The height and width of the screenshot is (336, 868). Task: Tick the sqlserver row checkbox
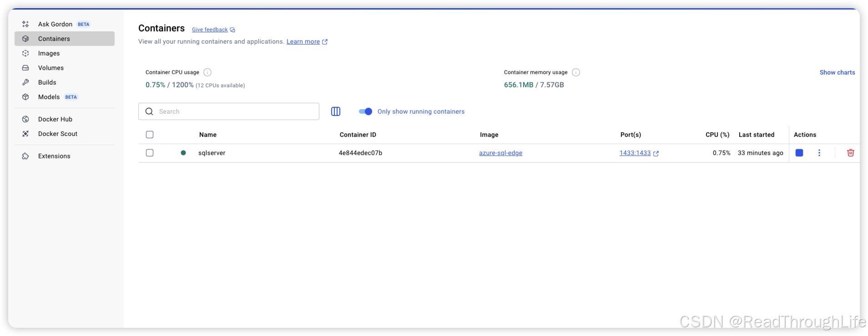pos(150,153)
